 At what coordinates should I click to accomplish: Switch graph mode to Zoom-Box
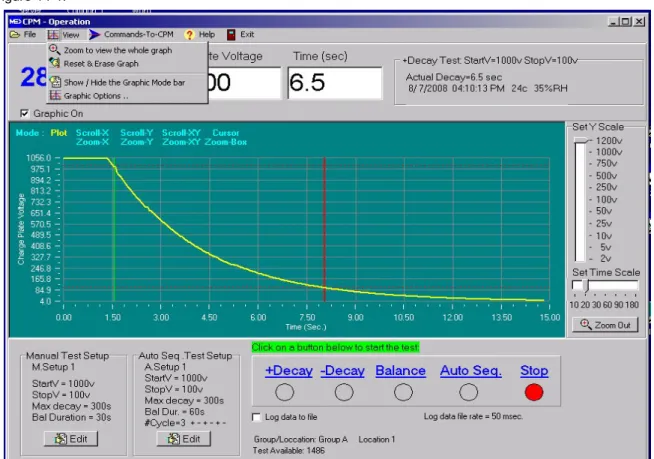coord(226,142)
